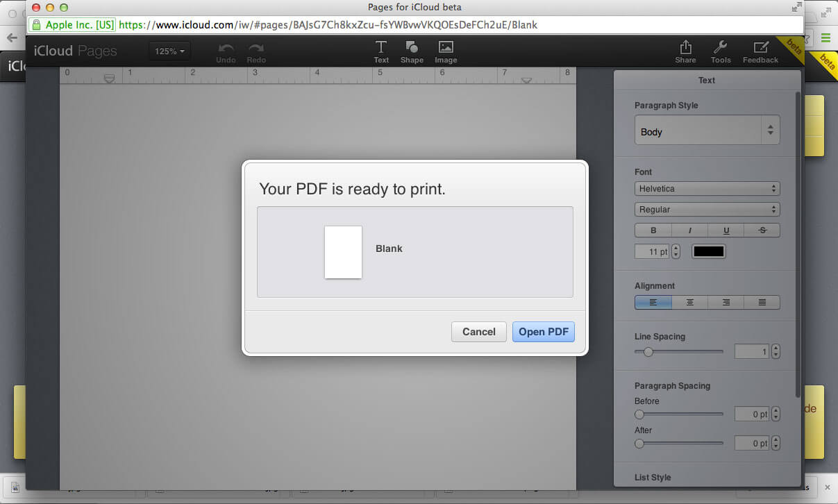Click the Cancel button in dialog
Image resolution: width=838 pixels, height=504 pixels.
pos(478,332)
